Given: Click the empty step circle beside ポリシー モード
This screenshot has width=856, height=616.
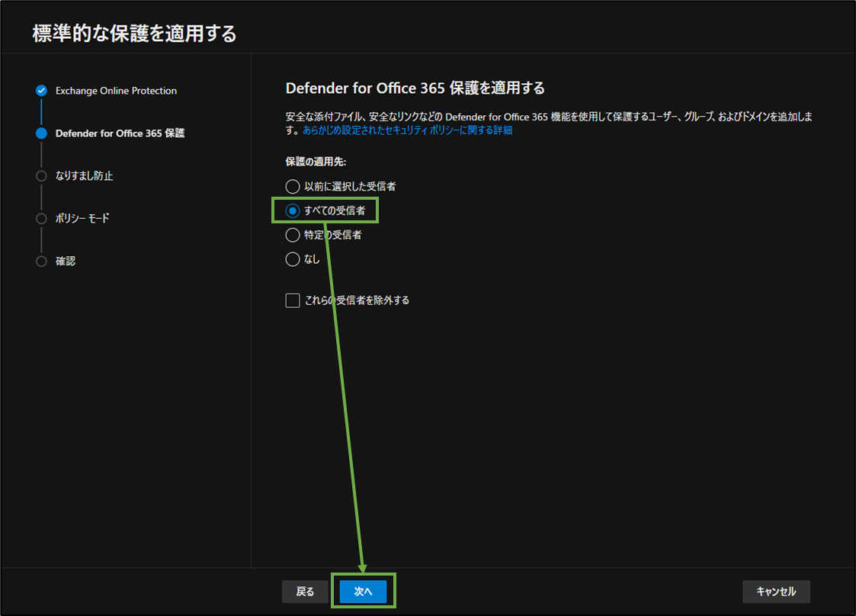Looking at the screenshot, I should coord(41,219).
